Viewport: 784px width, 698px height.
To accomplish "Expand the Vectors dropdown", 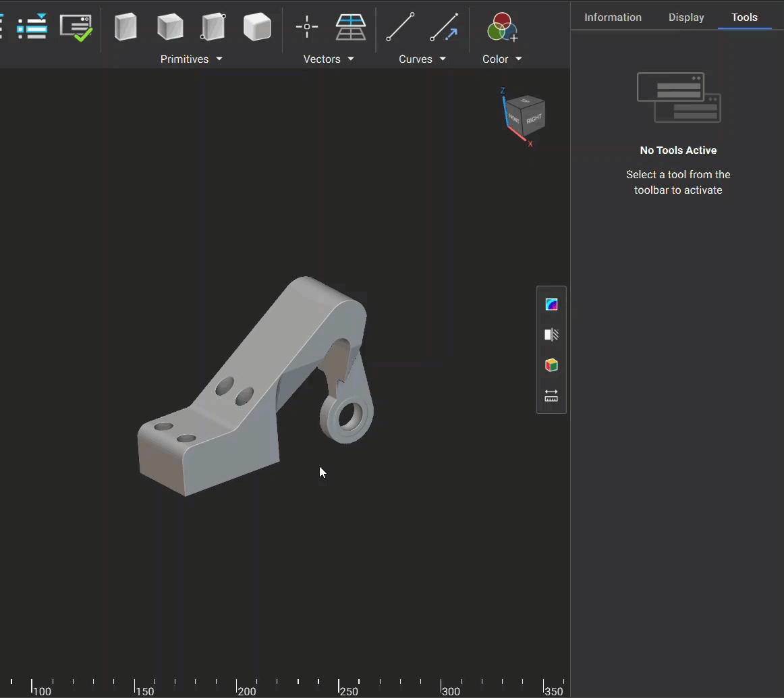I will click(329, 59).
